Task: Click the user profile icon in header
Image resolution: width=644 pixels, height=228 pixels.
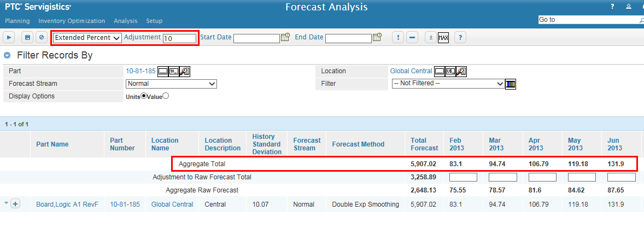Action: [x=628, y=7]
